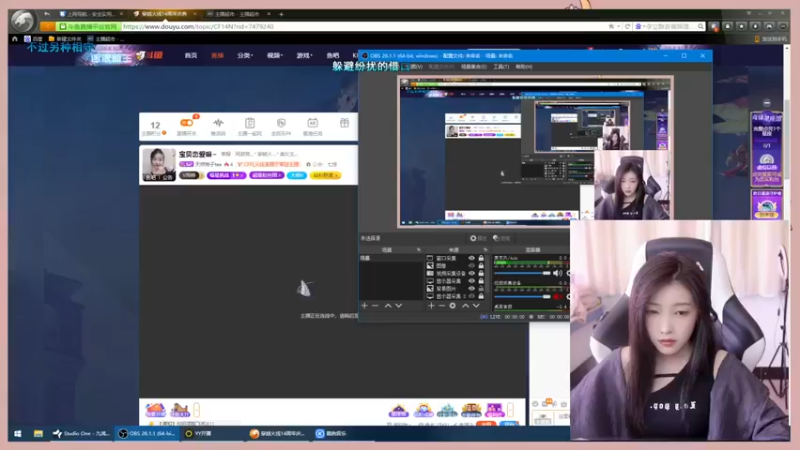Add a new scene with the plus button
This screenshot has width=800, height=450.
coord(364,306)
